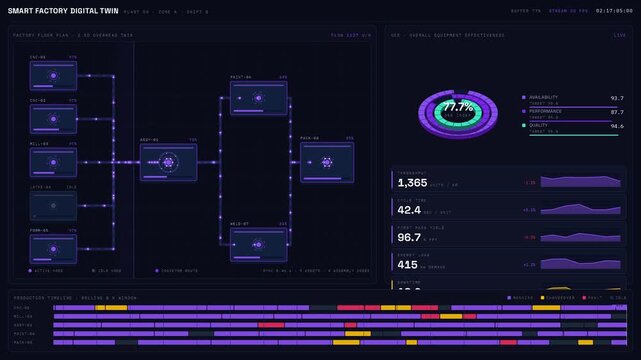
Task: Click the LIVE indicator in OEE panel
Action: pyautogui.click(x=620, y=36)
